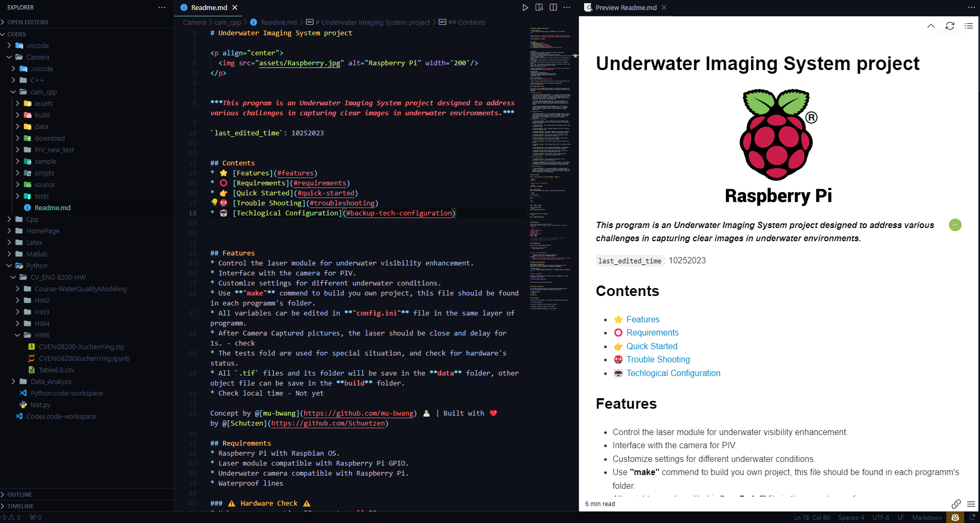The image size is (980, 523).
Task: Change UTF-8 encoding in status bar
Action: pos(881,518)
